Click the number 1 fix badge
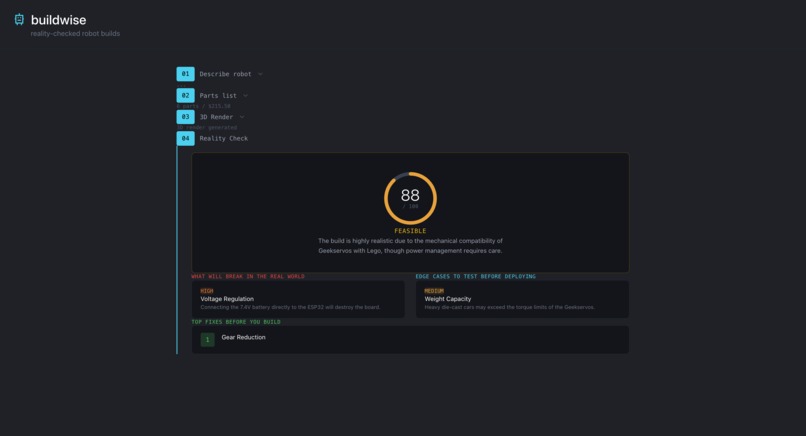Viewport: 806px width, 436px height. click(x=208, y=340)
